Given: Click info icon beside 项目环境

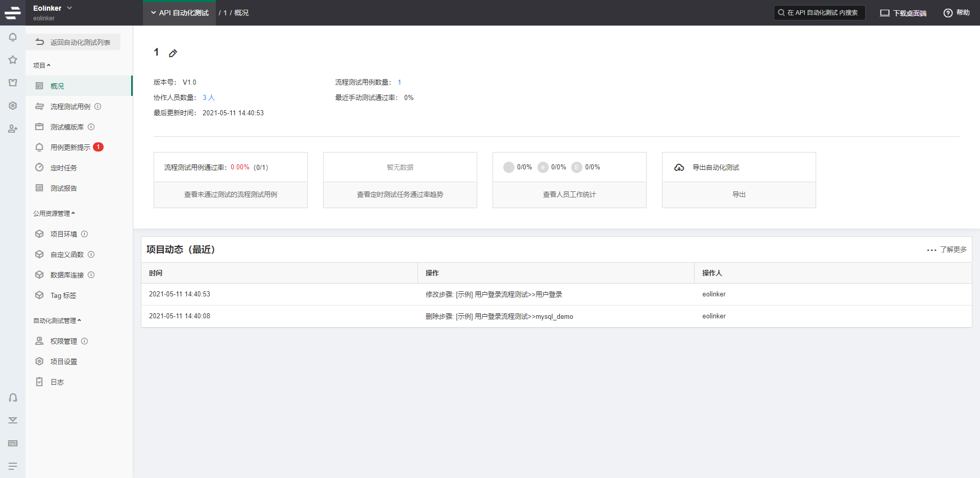Looking at the screenshot, I should click(x=85, y=234).
